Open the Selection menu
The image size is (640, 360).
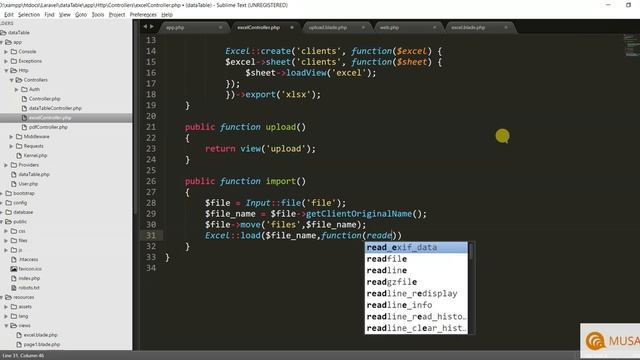click(29, 14)
